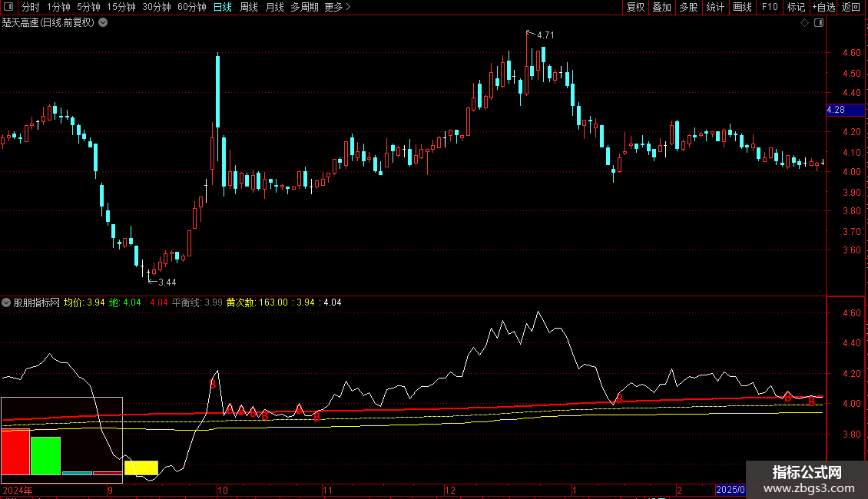Click the yellow block in indicator panel
Viewport: 868px width, 499px height.
coord(141,468)
